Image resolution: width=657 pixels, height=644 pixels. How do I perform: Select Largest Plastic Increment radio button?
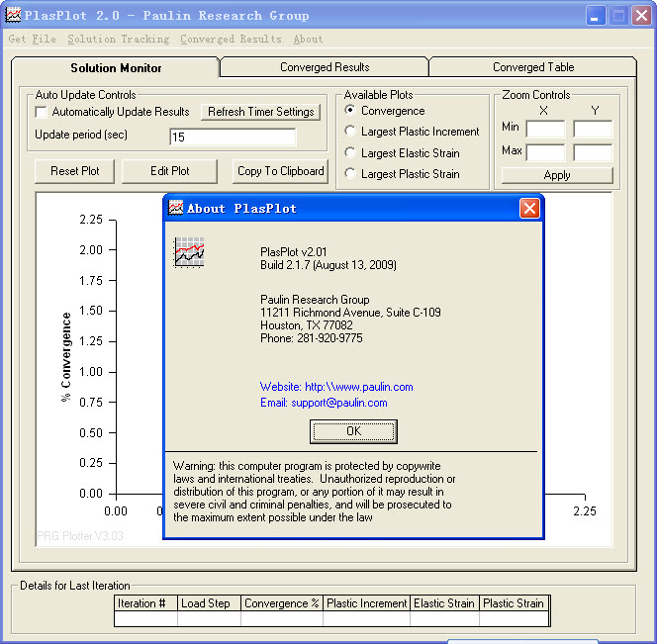(x=350, y=131)
